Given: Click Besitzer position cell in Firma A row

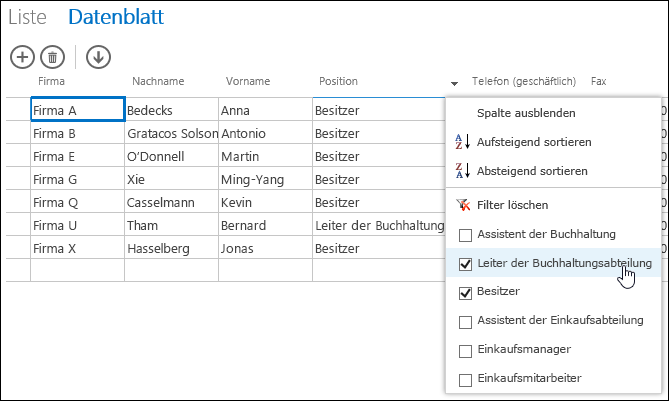Looking at the screenshot, I should [x=379, y=109].
